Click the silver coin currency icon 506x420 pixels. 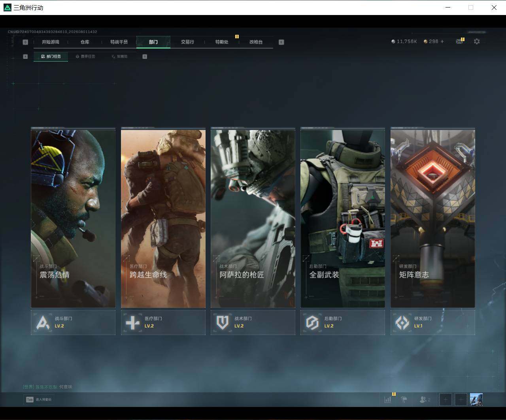(393, 41)
